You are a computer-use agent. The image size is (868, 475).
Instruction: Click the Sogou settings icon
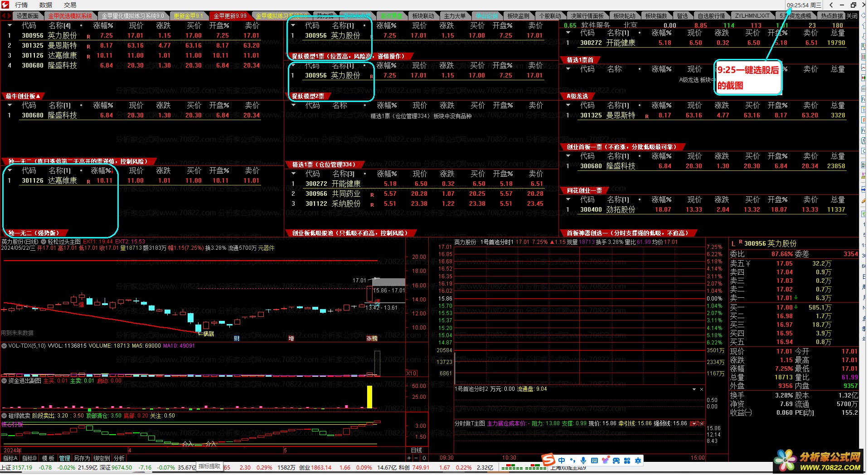tap(638, 460)
